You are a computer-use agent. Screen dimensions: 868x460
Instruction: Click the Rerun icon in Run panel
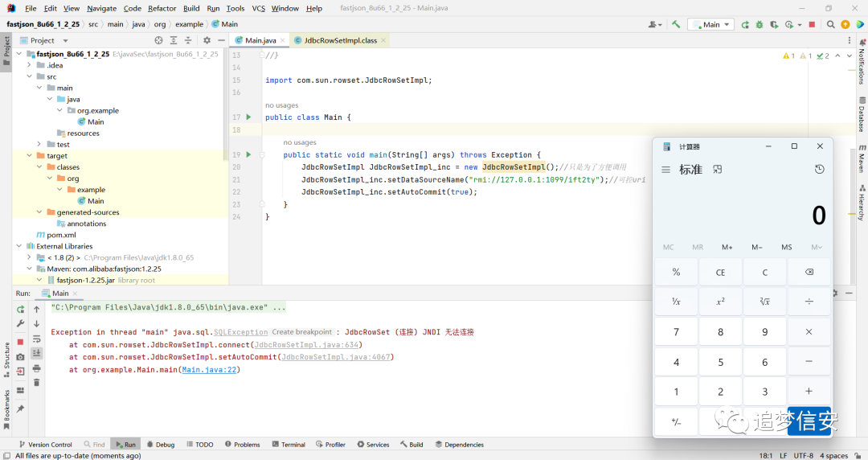tap(20, 310)
